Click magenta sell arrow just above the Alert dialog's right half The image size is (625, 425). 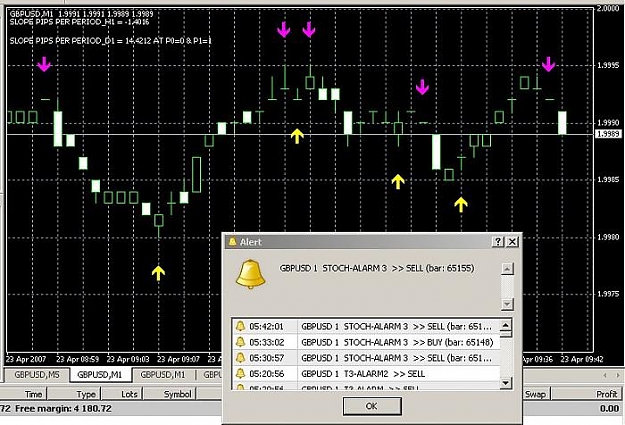click(422, 87)
